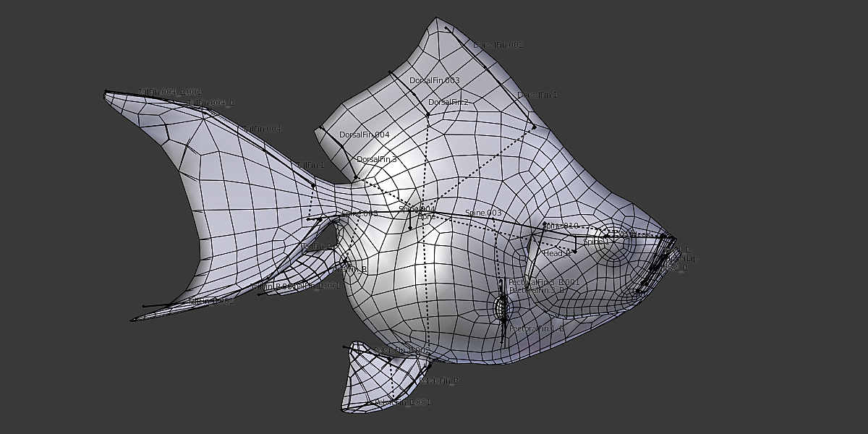The image size is (868, 434).
Task: Pick the DorsalFin.1 bone label
Action: 537,95
